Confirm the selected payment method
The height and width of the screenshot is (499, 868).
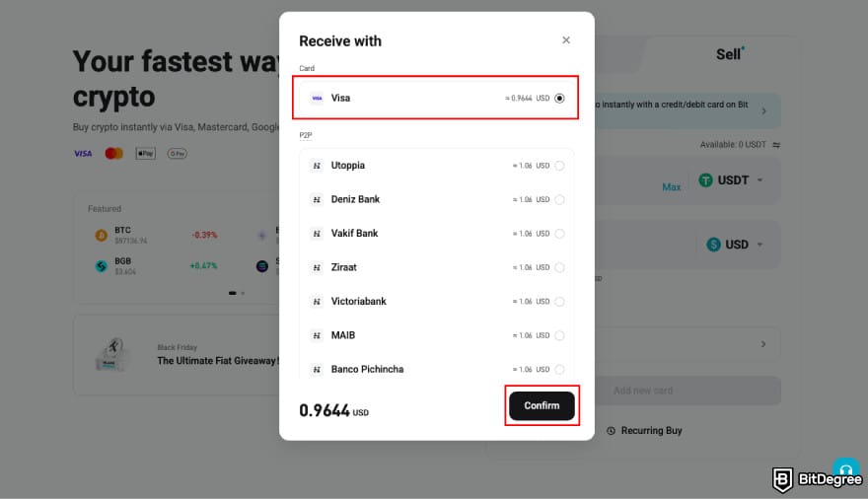click(542, 405)
